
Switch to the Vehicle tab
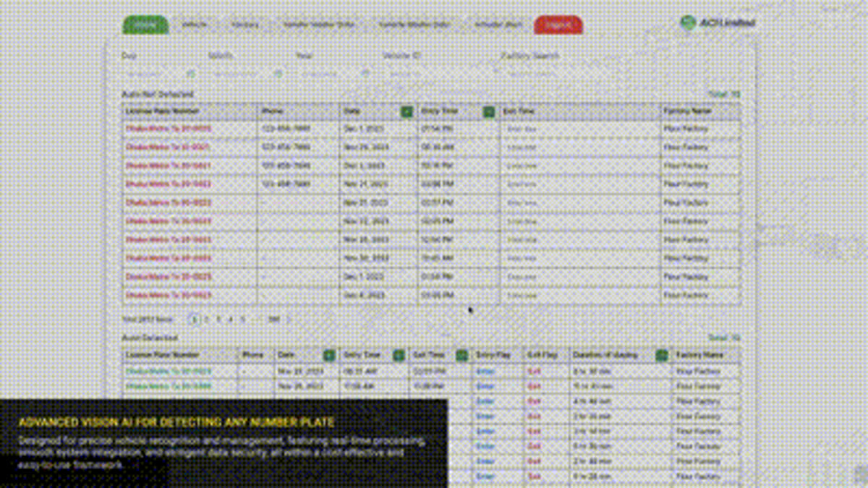[194, 25]
